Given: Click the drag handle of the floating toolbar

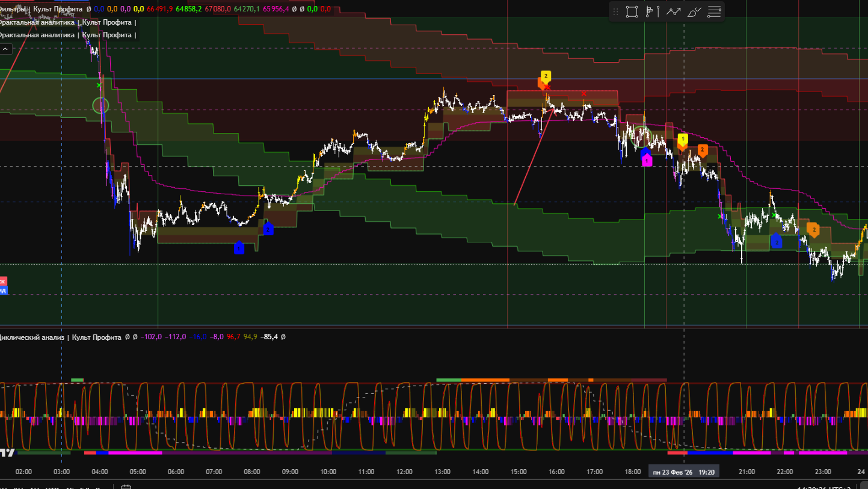Looking at the screenshot, I should (615, 11).
